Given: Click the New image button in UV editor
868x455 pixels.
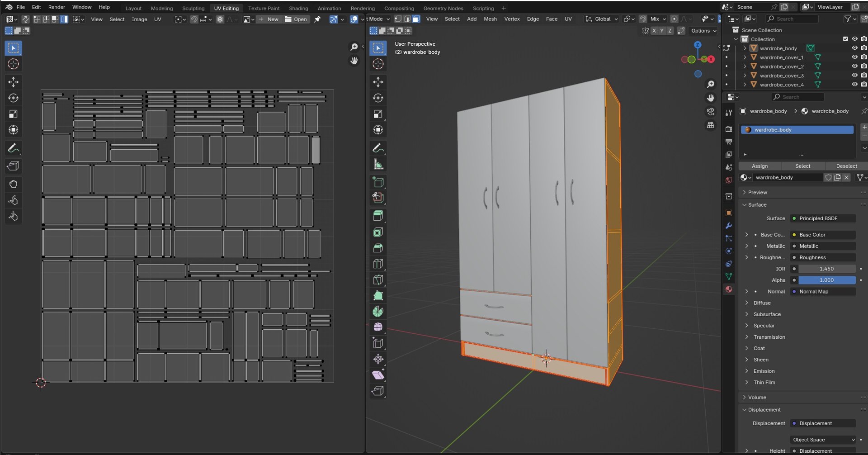Looking at the screenshot, I should [269, 19].
